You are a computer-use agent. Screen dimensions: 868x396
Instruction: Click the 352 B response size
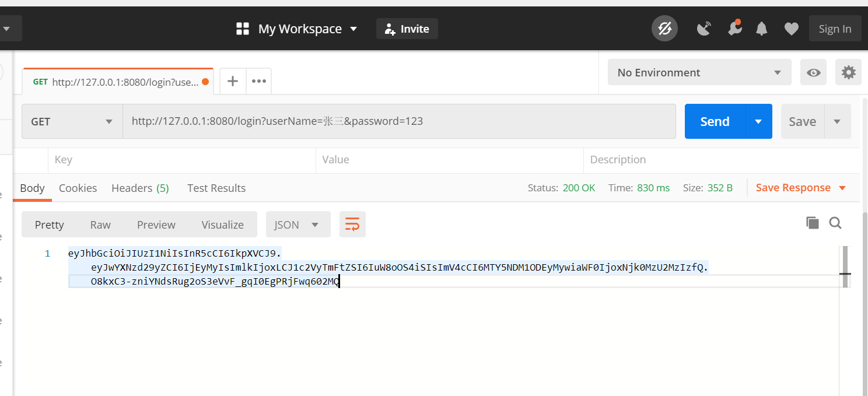(720, 188)
